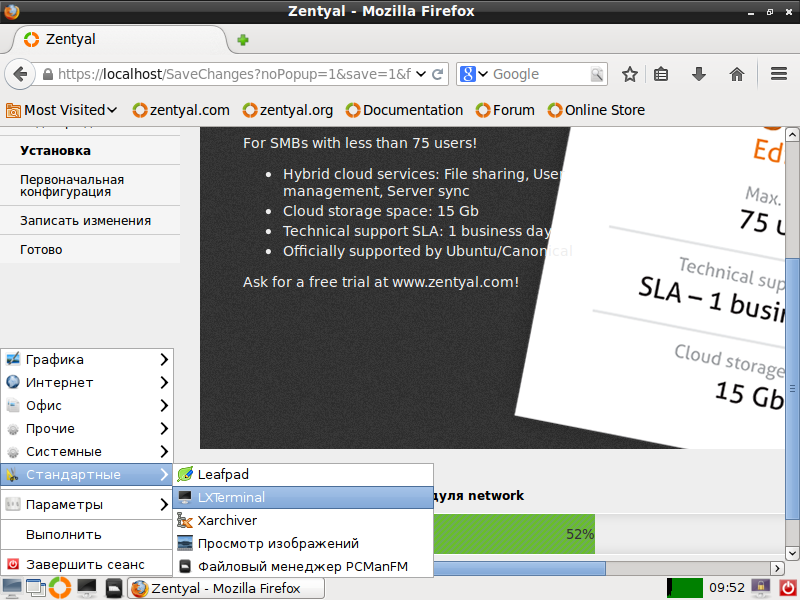Image resolution: width=800 pixels, height=600 pixels.
Task: Click the show desktop windows icon in taskbar
Action: click(35, 588)
